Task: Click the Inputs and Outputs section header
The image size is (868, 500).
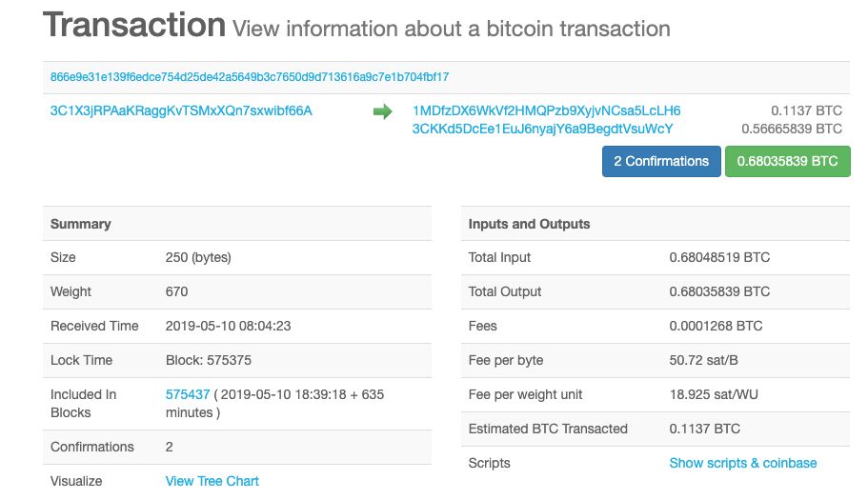Action: 656,224
